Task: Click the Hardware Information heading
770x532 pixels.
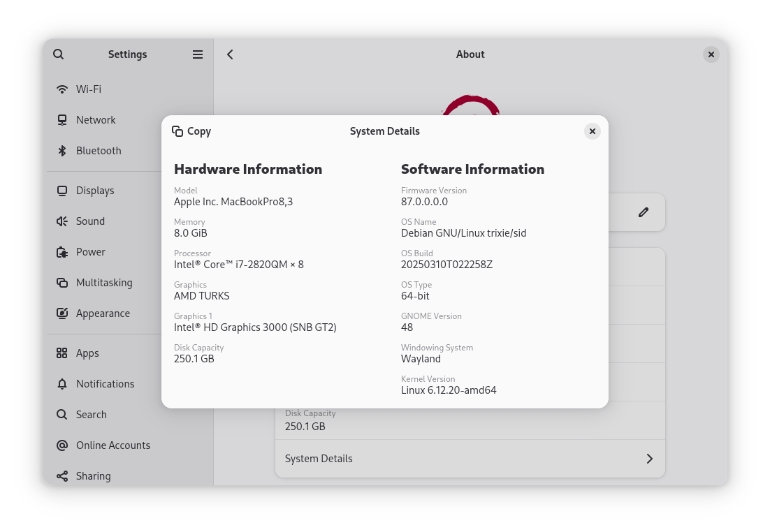Action: tap(248, 170)
